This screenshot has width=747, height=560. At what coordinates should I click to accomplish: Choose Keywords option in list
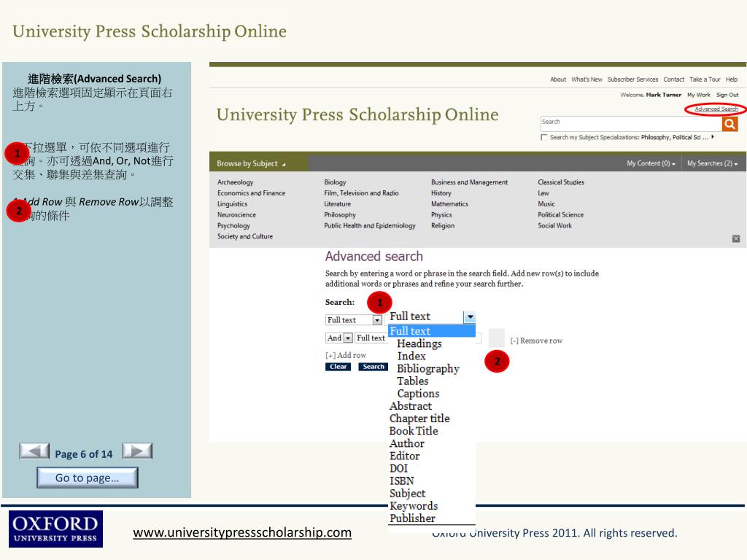[x=414, y=506]
